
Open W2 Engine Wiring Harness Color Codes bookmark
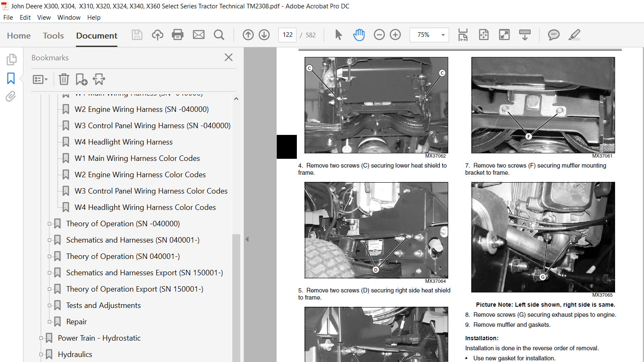click(x=140, y=175)
